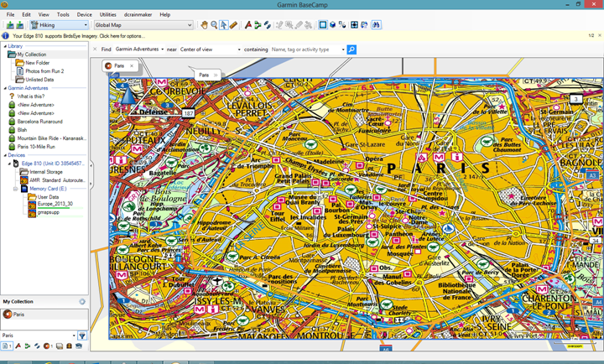Click the containing search text field
The height and width of the screenshot is (364, 604).
305,49
